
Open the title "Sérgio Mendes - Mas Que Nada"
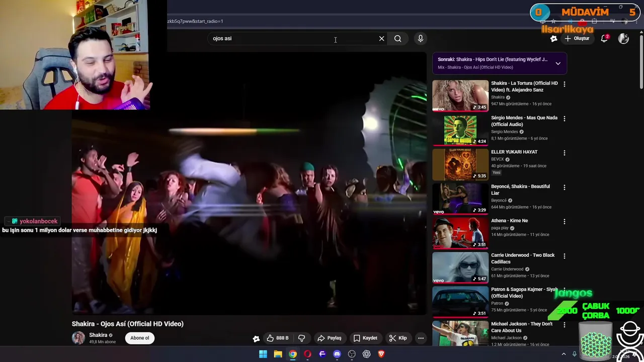[x=524, y=121]
